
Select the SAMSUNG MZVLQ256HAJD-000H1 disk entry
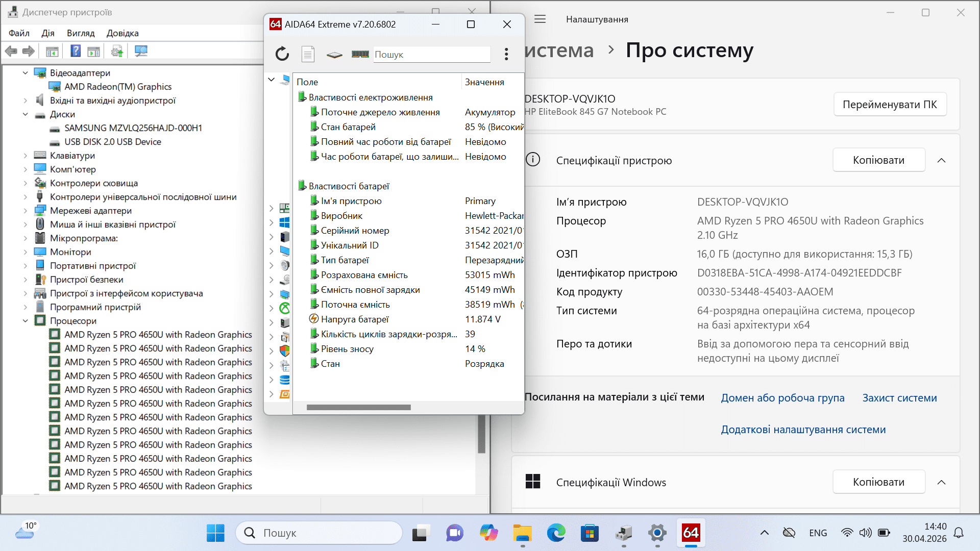click(133, 128)
